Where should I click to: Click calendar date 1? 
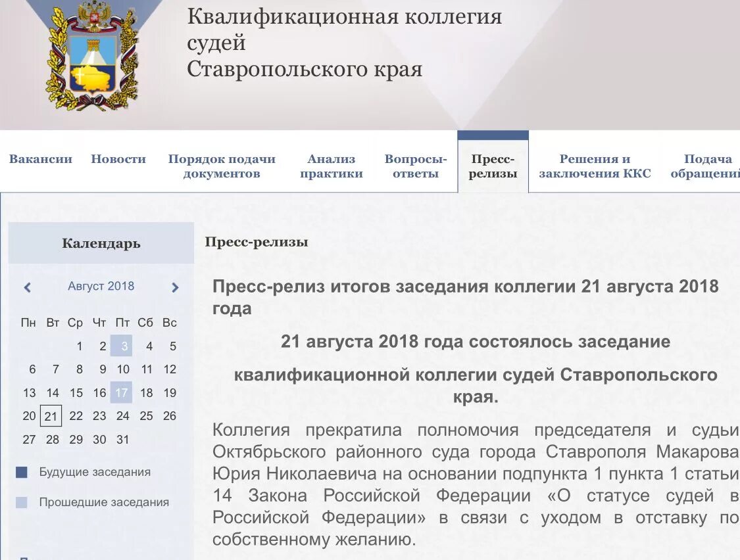[80, 346]
